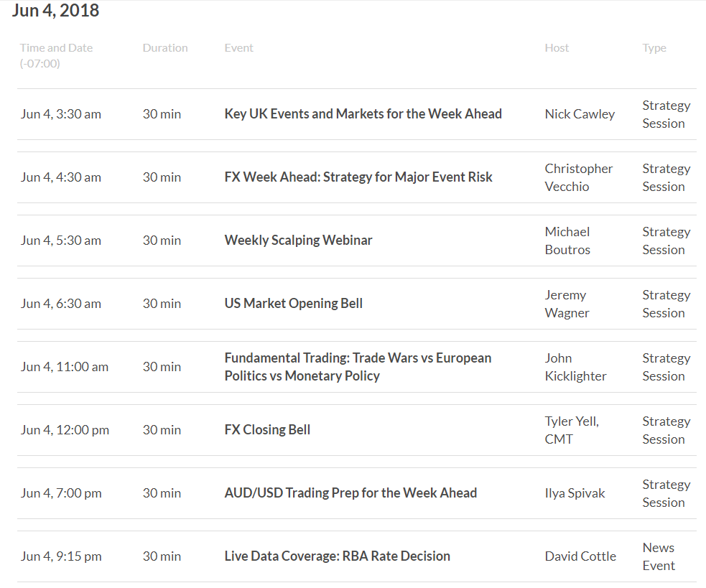Click host name Nick Cawley

pos(580,114)
